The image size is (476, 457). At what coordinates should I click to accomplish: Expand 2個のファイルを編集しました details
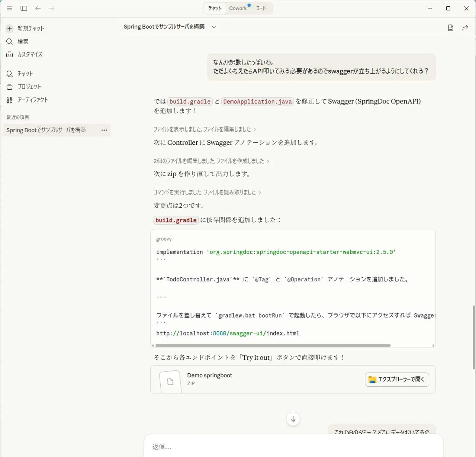tap(211, 161)
